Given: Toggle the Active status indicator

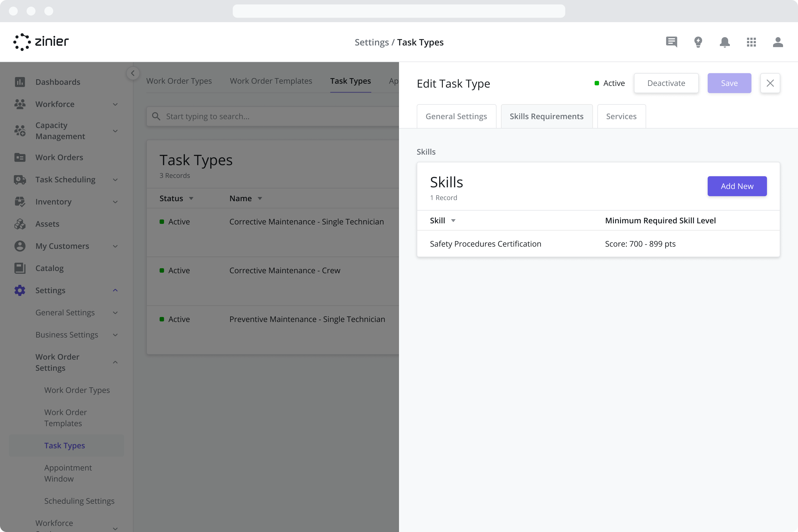Looking at the screenshot, I should (x=597, y=83).
